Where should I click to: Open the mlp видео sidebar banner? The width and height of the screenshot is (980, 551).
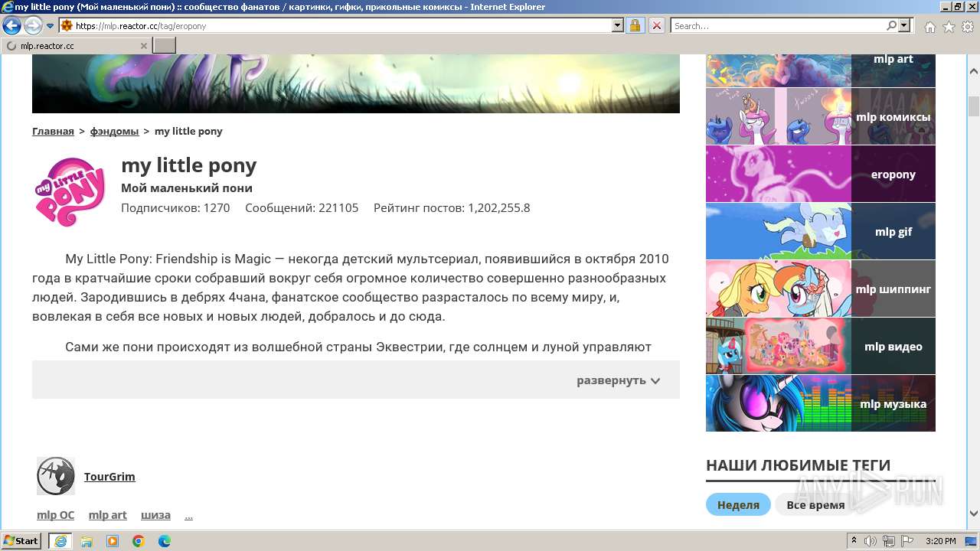coord(820,346)
